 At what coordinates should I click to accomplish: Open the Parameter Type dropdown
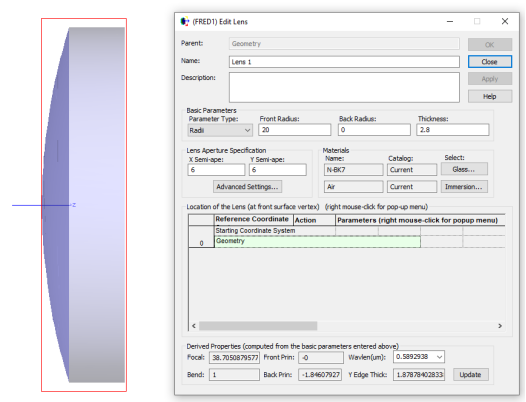[x=220, y=130]
